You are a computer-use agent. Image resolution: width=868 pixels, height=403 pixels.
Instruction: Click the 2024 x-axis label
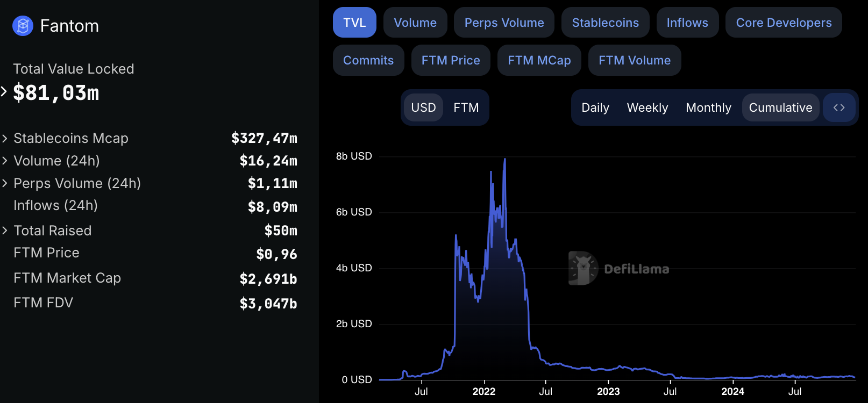click(x=732, y=392)
